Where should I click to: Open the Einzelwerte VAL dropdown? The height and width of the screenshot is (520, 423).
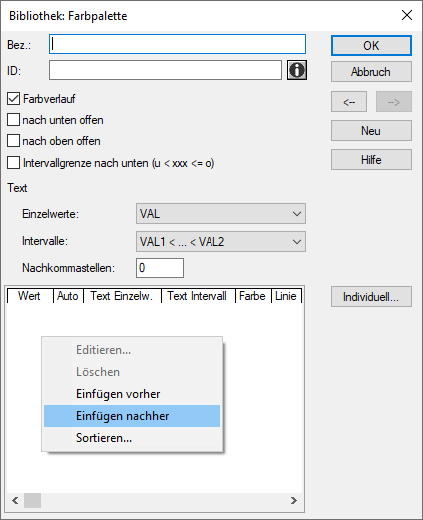pyautogui.click(x=221, y=214)
